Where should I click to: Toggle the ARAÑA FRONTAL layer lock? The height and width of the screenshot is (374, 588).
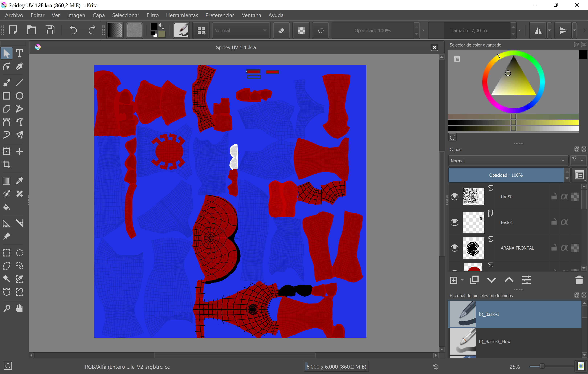tap(554, 248)
